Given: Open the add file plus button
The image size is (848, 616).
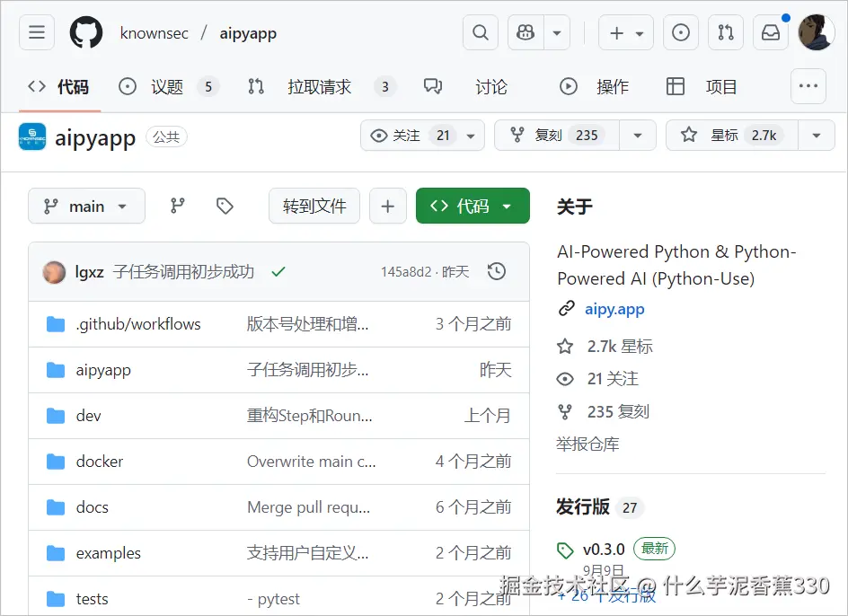Looking at the screenshot, I should 388,206.
